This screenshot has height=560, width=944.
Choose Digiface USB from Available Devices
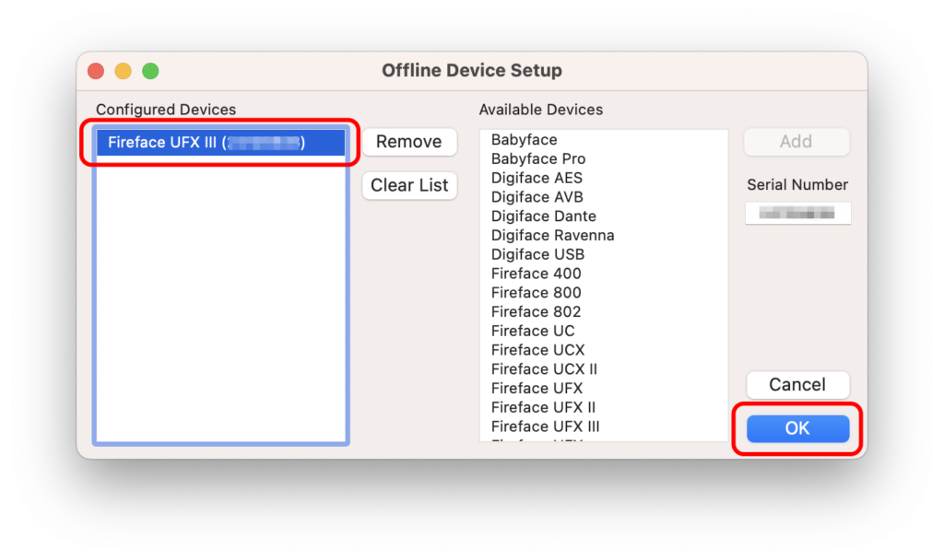point(537,254)
